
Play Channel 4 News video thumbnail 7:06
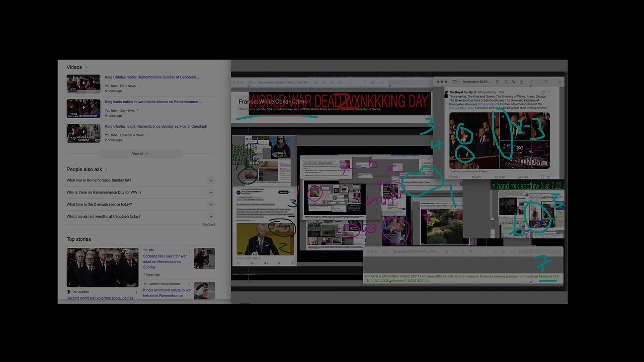(x=84, y=133)
